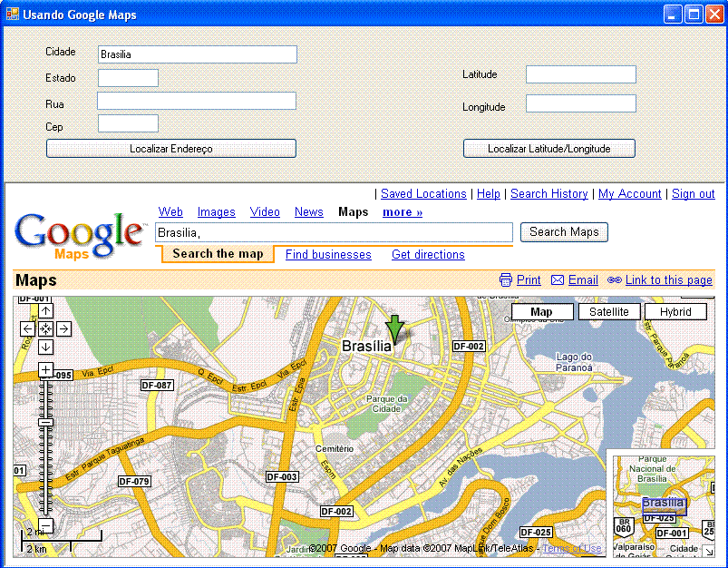Click the Sign out link
This screenshot has height=568, width=728.
(694, 194)
